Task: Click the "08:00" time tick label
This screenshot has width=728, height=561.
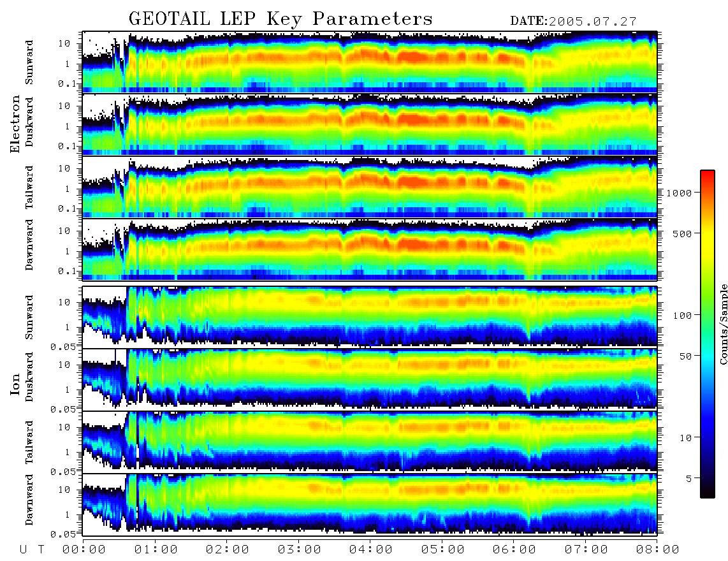Action: coord(657,550)
